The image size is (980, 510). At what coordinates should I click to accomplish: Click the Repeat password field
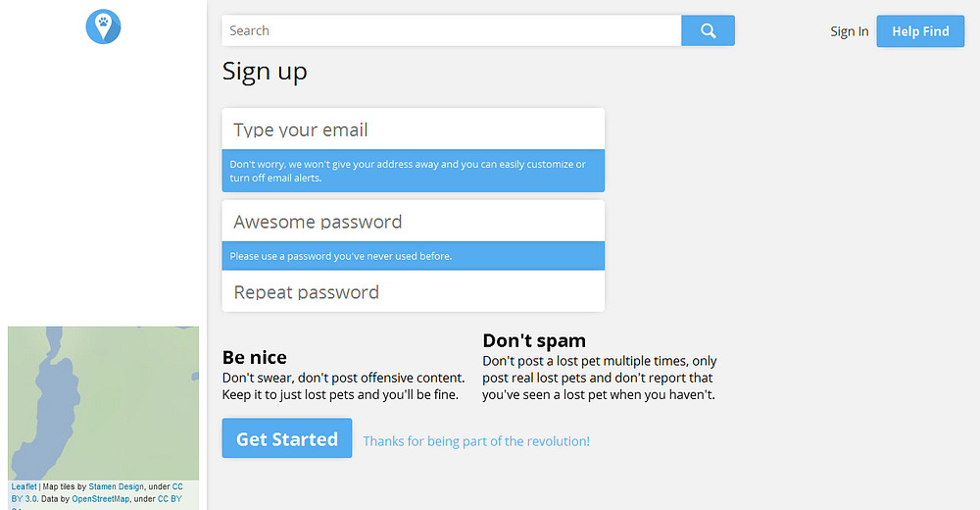[414, 291]
